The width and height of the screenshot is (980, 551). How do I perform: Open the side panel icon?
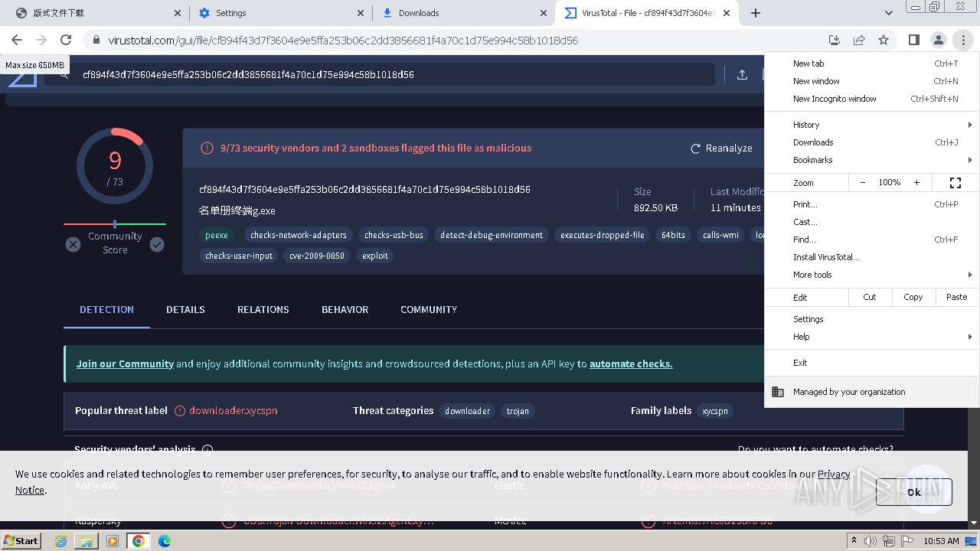click(x=913, y=40)
